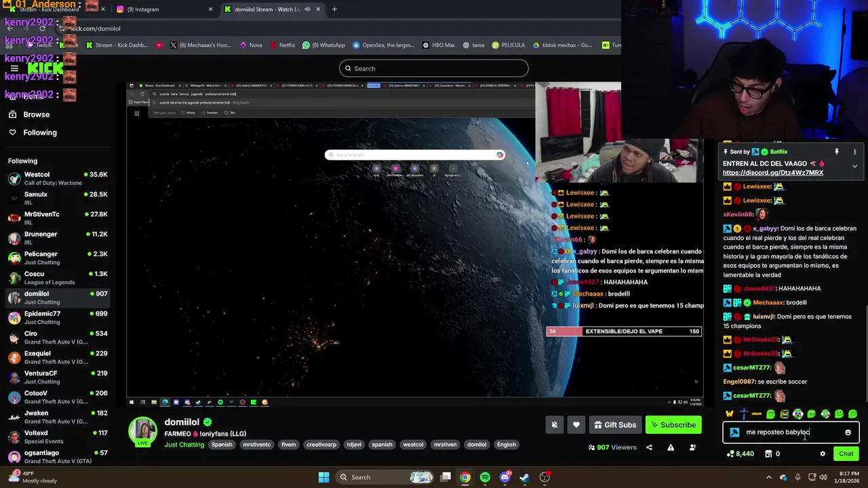The height and width of the screenshot is (488, 868).
Task: Open Spotify from the Windows taskbar
Action: click(485, 477)
